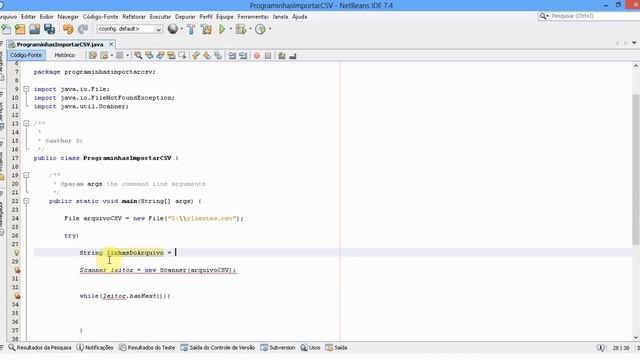Click error marker beside while loop line
Image resolution: width=640 pixels, height=360 pixels.
[x=17, y=296]
